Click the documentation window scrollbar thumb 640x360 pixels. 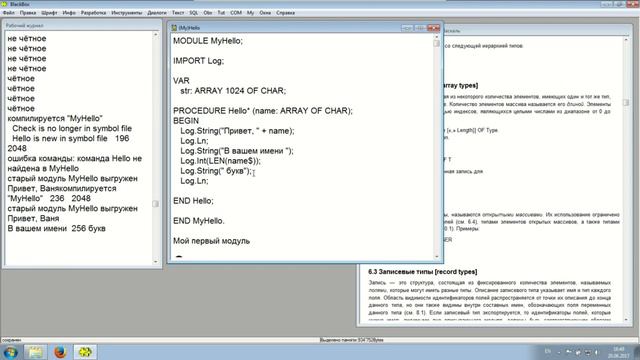[626, 102]
